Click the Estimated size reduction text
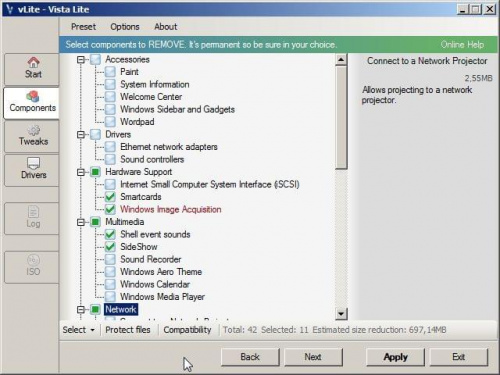 click(379, 330)
